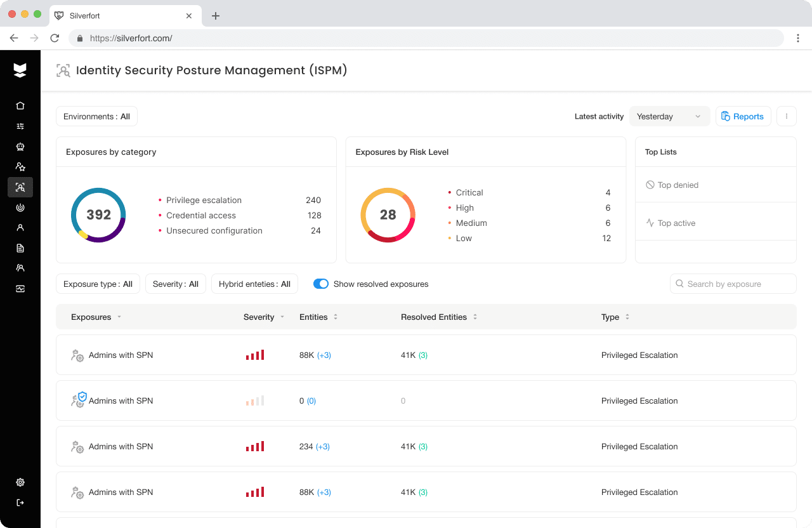Sort by the Entities column header

coord(318,317)
